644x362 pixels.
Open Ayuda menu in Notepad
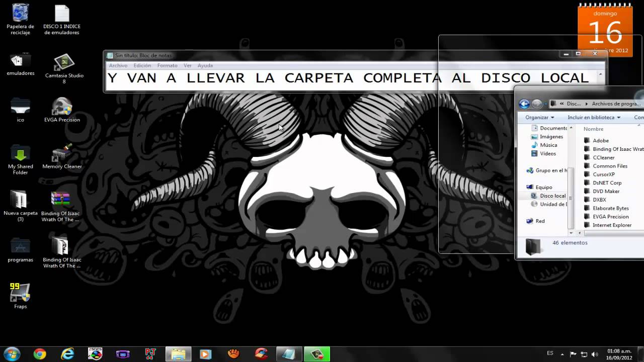205,65
